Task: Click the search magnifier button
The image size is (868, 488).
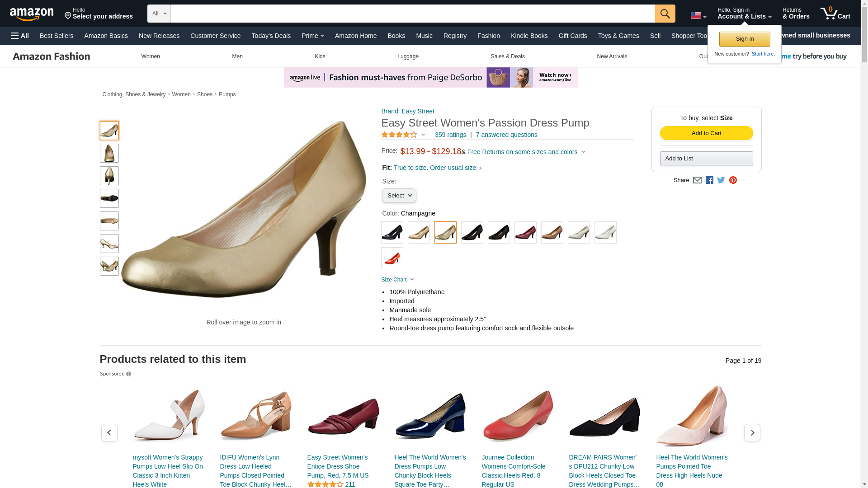Action: pos(665,14)
